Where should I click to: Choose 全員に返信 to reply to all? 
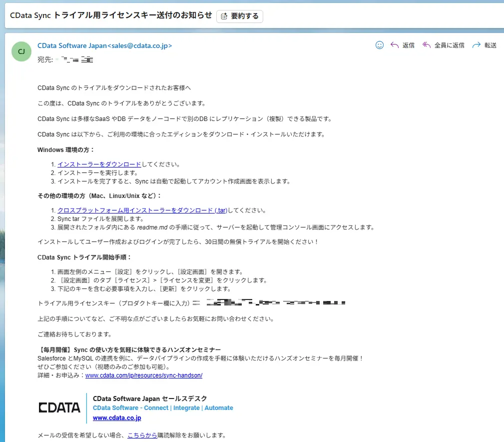(450, 45)
